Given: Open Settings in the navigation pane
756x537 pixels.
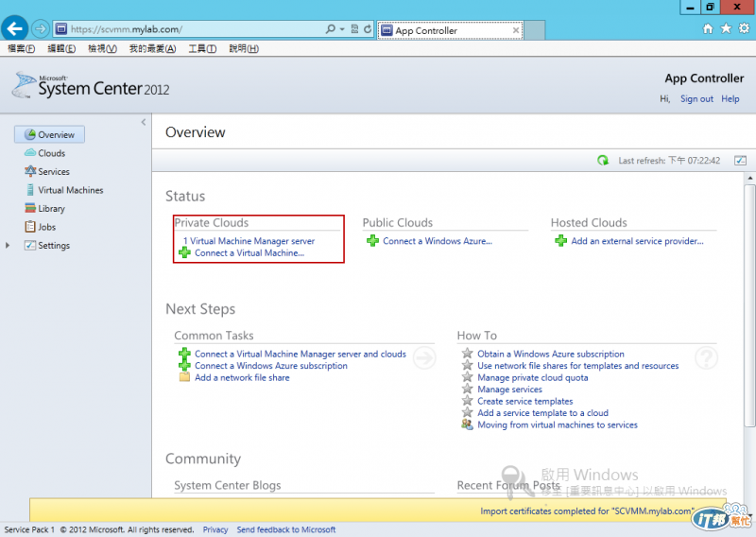Looking at the screenshot, I should [47, 245].
